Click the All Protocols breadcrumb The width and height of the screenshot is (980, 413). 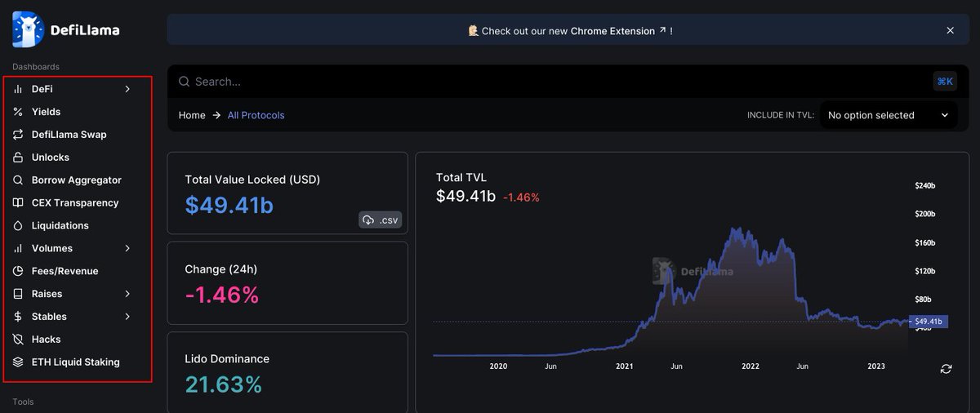tap(256, 115)
